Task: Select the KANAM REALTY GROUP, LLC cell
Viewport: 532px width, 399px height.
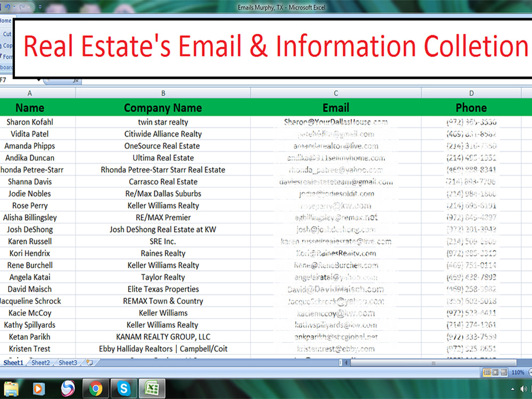Action: click(x=163, y=337)
